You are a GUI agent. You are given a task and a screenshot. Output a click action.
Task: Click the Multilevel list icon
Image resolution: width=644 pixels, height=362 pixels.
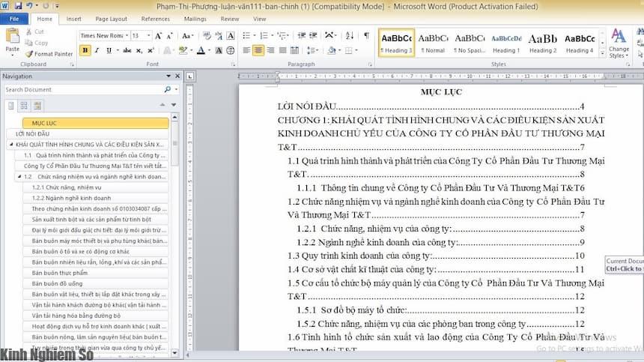[x=282, y=36]
